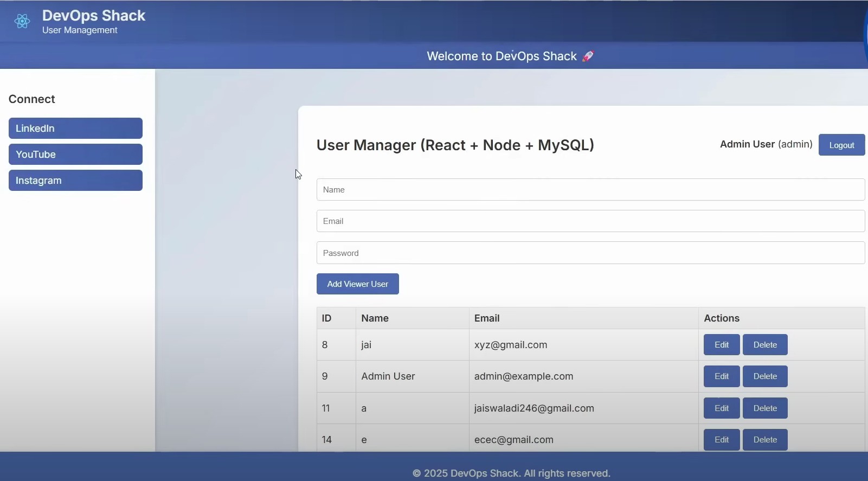Delete user jai with ID 8

tap(764, 345)
